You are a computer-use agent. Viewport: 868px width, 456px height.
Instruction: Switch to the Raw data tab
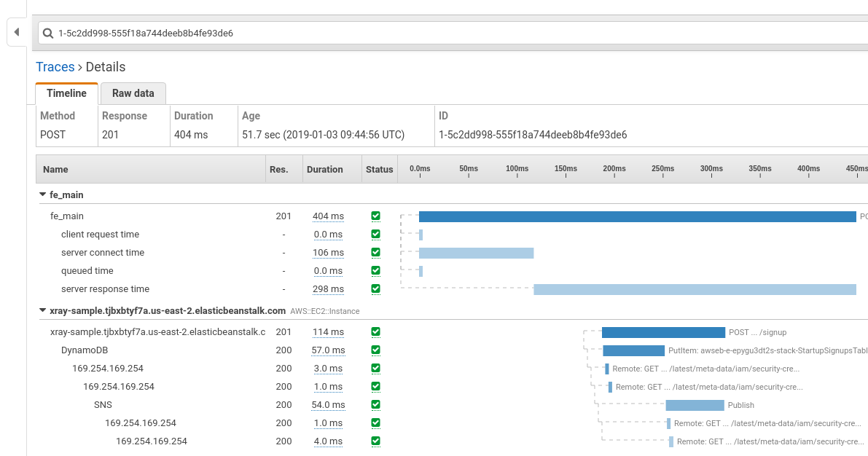tap(133, 93)
